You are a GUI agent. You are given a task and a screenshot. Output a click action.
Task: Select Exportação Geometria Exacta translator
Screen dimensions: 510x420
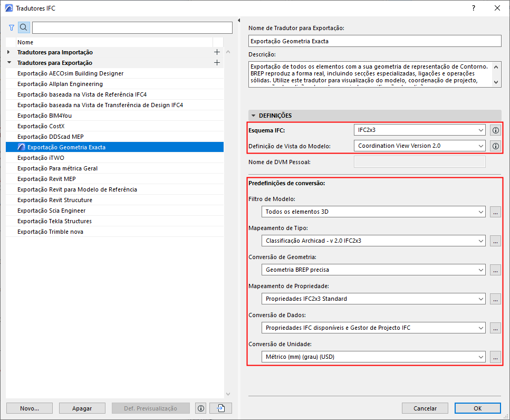(115, 147)
